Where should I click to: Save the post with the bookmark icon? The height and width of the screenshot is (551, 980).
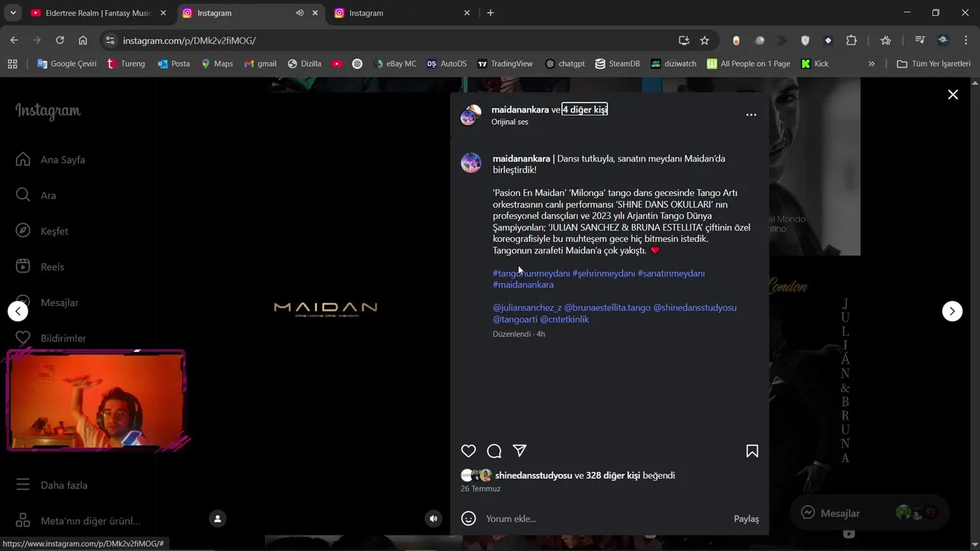[x=752, y=451]
